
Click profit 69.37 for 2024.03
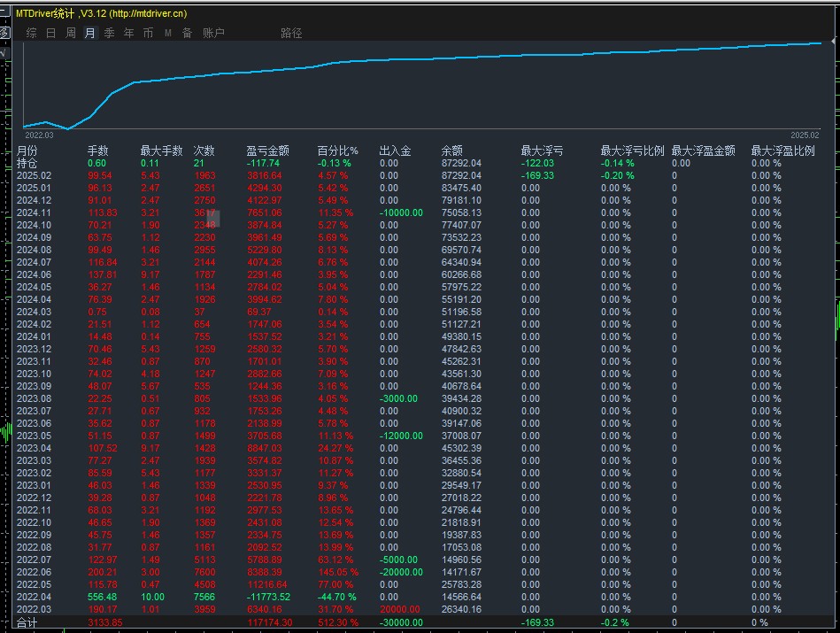point(258,312)
